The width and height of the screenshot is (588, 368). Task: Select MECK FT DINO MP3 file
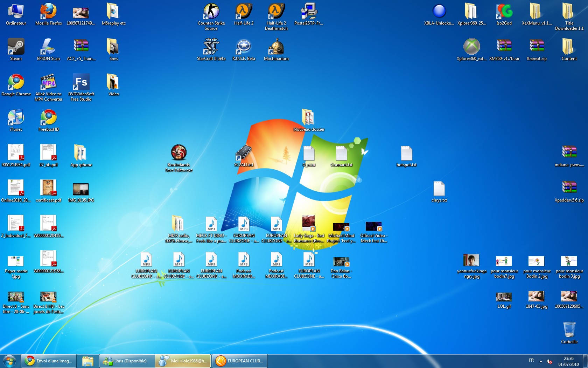[211, 229]
